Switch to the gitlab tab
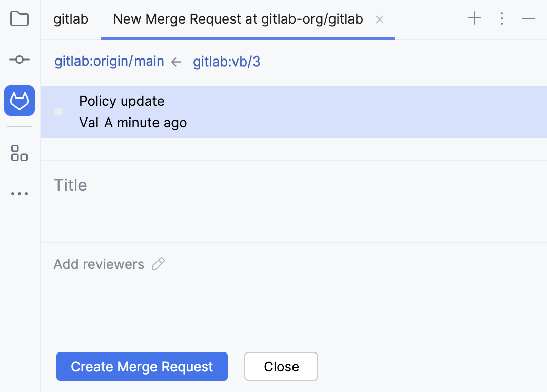The image size is (547, 392). [x=70, y=19]
